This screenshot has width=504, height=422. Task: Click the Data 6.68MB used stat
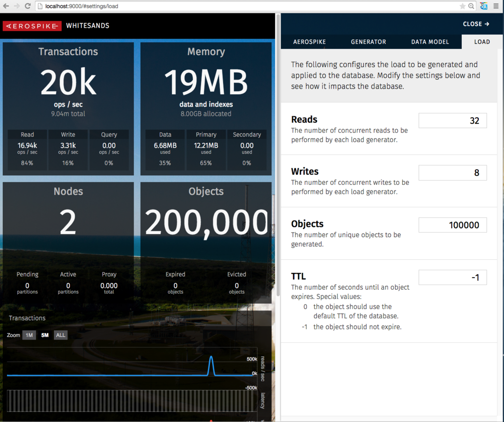[x=165, y=149]
